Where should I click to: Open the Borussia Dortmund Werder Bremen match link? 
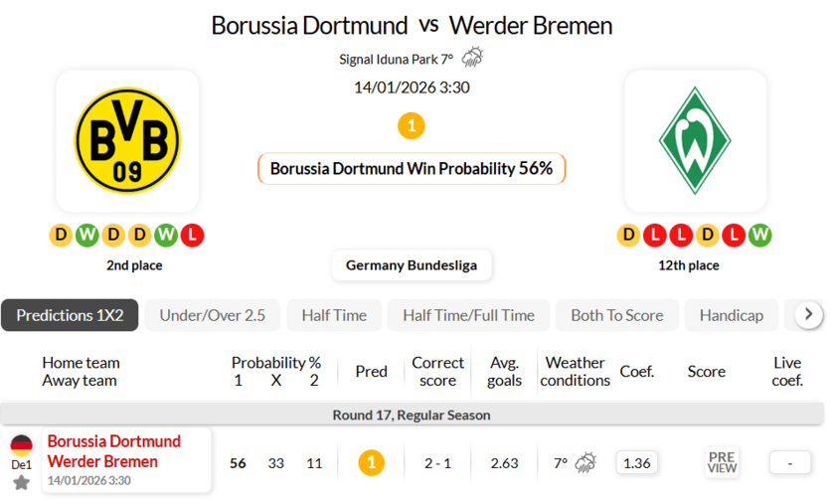pyautogui.click(x=113, y=451)
